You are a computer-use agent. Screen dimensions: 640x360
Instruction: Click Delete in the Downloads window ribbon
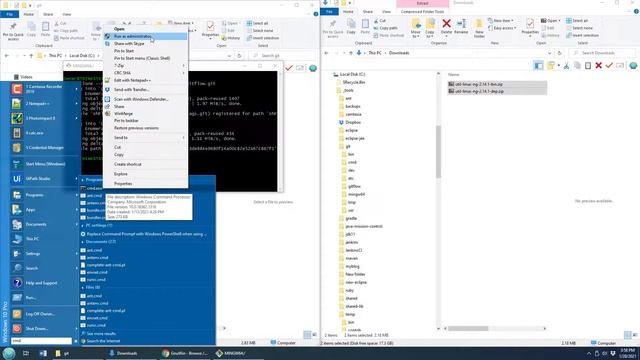coord(446,27)
